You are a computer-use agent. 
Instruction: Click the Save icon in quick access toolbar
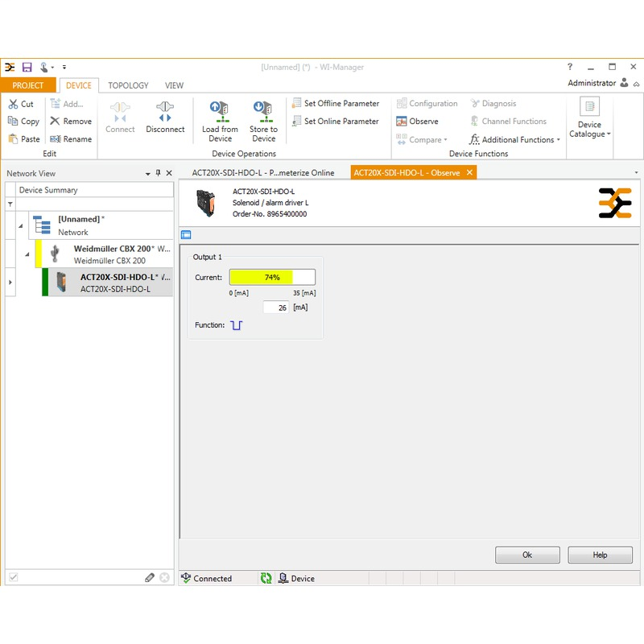[x=27, y=67]
